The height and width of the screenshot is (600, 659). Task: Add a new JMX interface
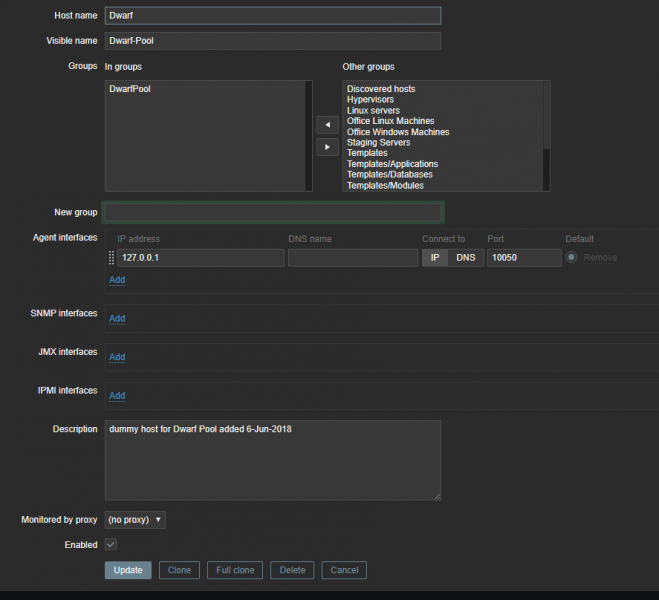click(x=117, y=357)
